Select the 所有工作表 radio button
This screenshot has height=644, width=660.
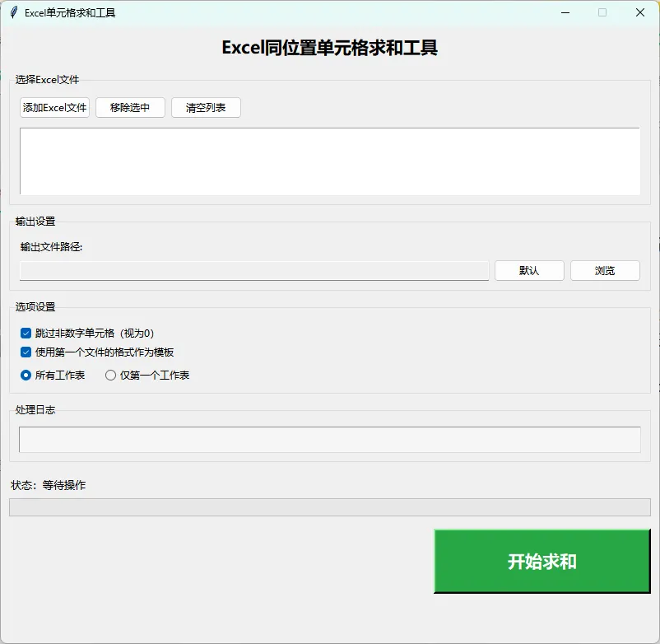tap(26, 376)
